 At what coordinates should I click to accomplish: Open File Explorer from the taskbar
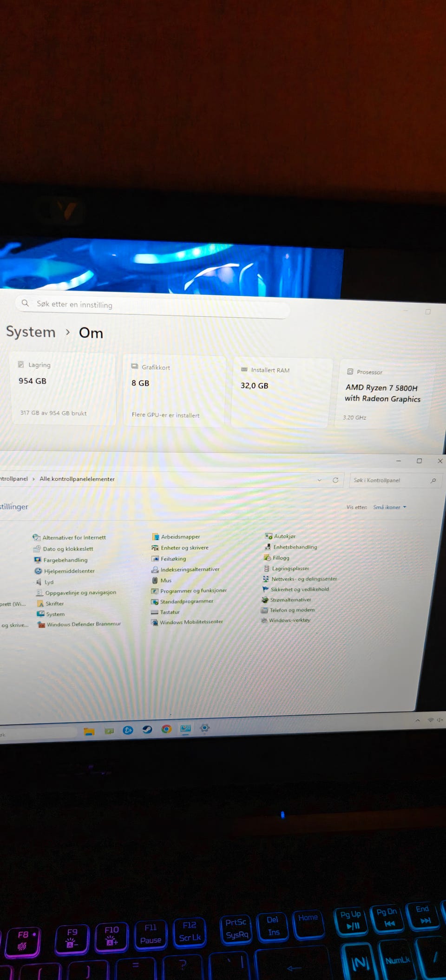[89, 732]
